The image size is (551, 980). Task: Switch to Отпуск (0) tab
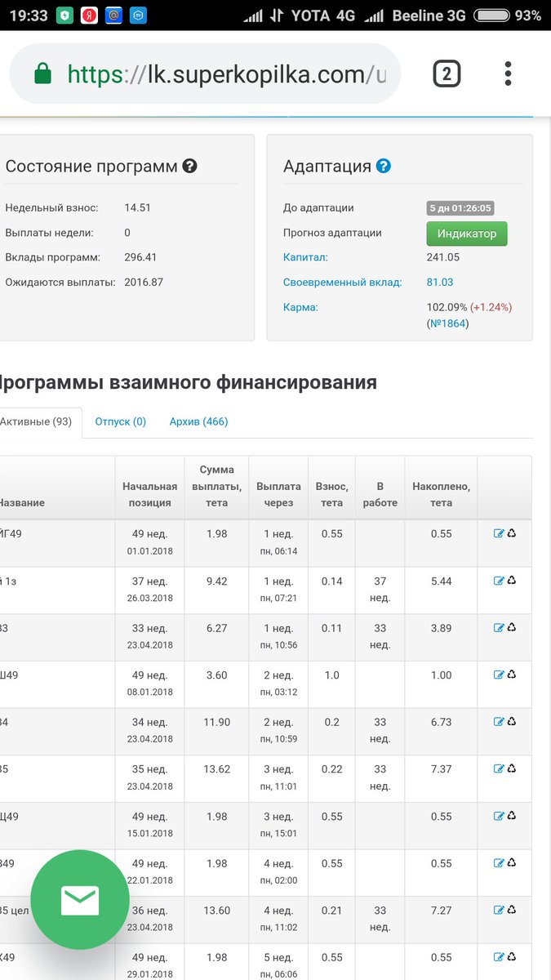121,422
